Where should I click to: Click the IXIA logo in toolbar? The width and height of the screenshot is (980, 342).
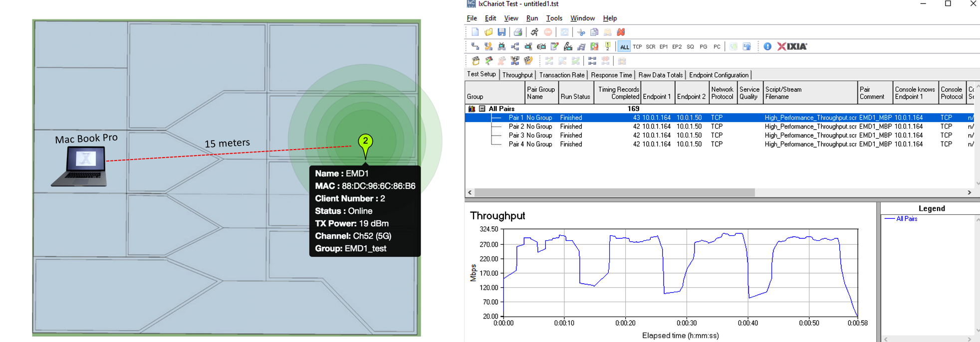792,46
